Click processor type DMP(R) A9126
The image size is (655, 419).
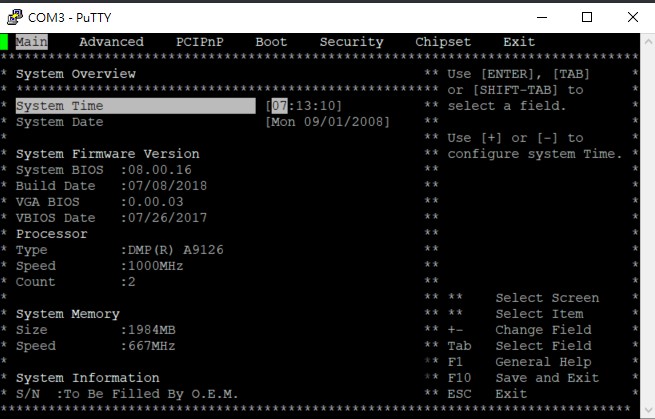(x=175, y=250)
